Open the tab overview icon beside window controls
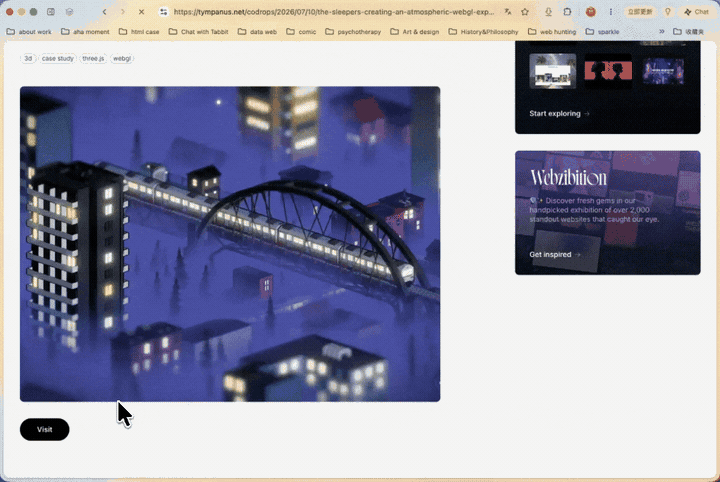This screenshot has width=720, height=482. tap(51, 12)
